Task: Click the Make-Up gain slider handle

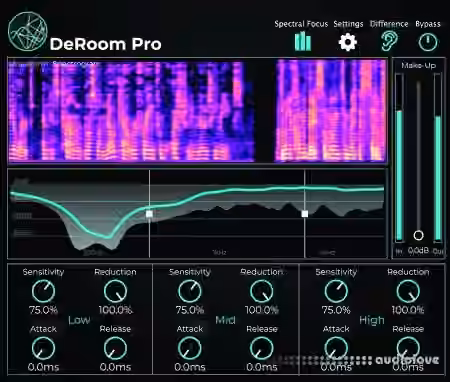Action: coord(419,235)
